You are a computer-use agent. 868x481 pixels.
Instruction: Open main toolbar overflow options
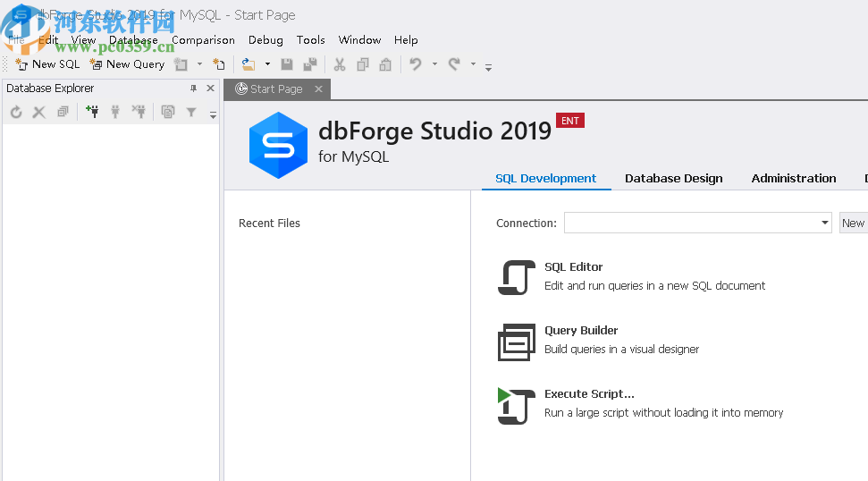[x=488, y=68]
